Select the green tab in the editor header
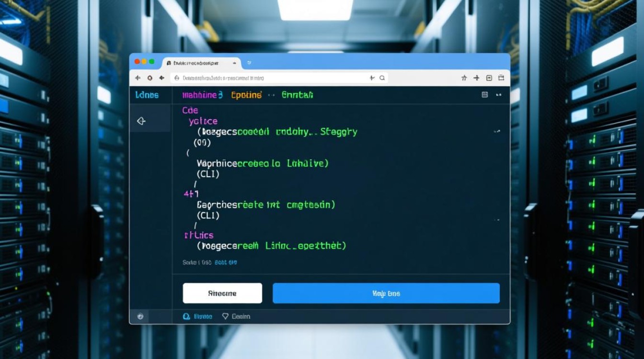This screenshot has height=359, width=644. click(297, 95)
